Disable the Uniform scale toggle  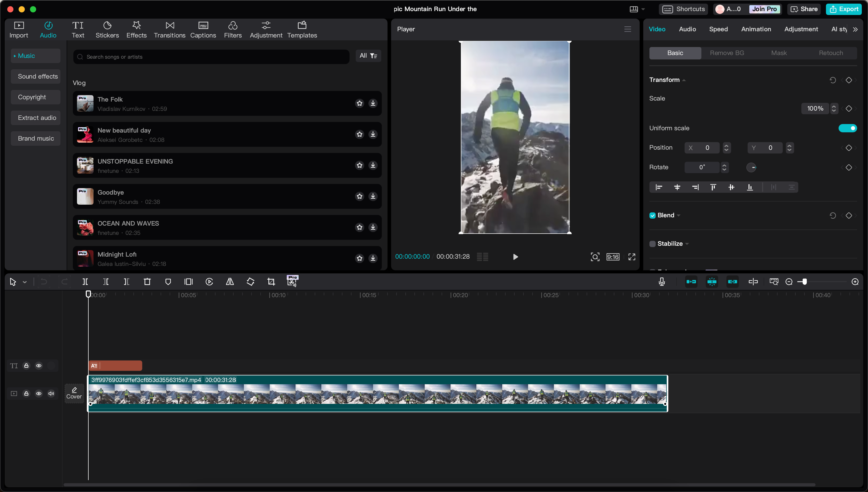tap(847, 128)
